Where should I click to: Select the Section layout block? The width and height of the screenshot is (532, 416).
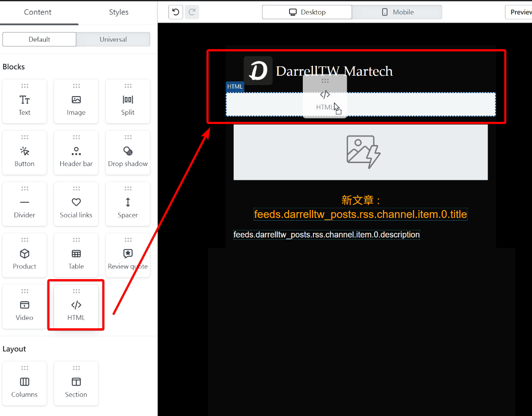pyautogui.click(x=76, y=383)
